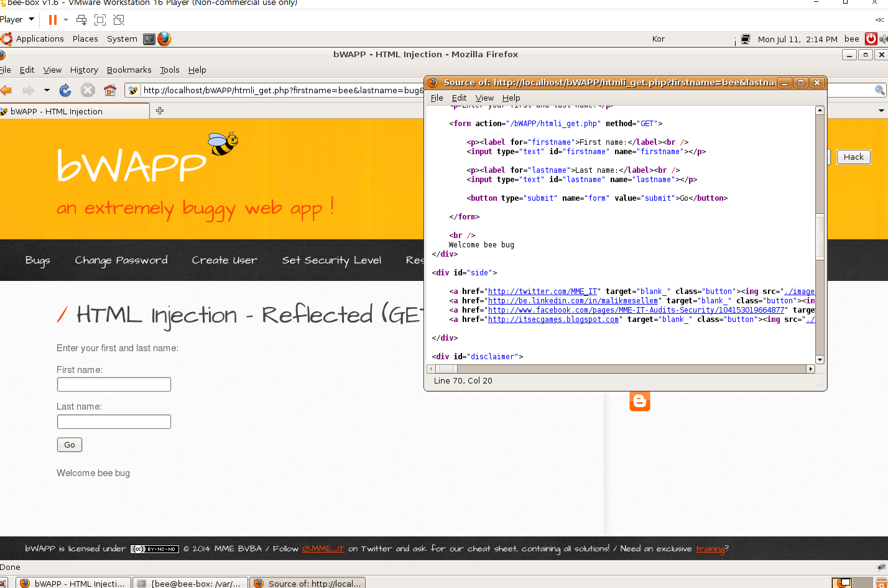888x588 pixels.
Task: Click the twitter.com/MME_IT link in source view
Action: [542, 292]
